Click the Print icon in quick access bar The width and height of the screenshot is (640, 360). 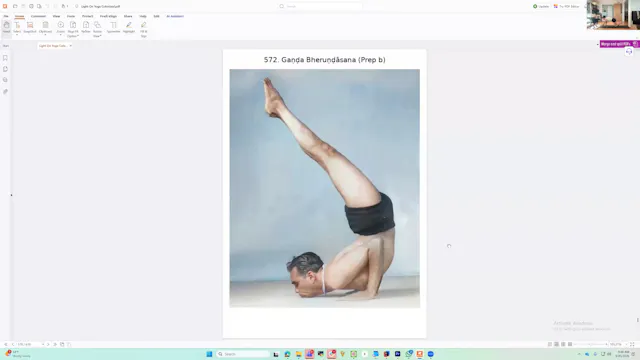31,6
